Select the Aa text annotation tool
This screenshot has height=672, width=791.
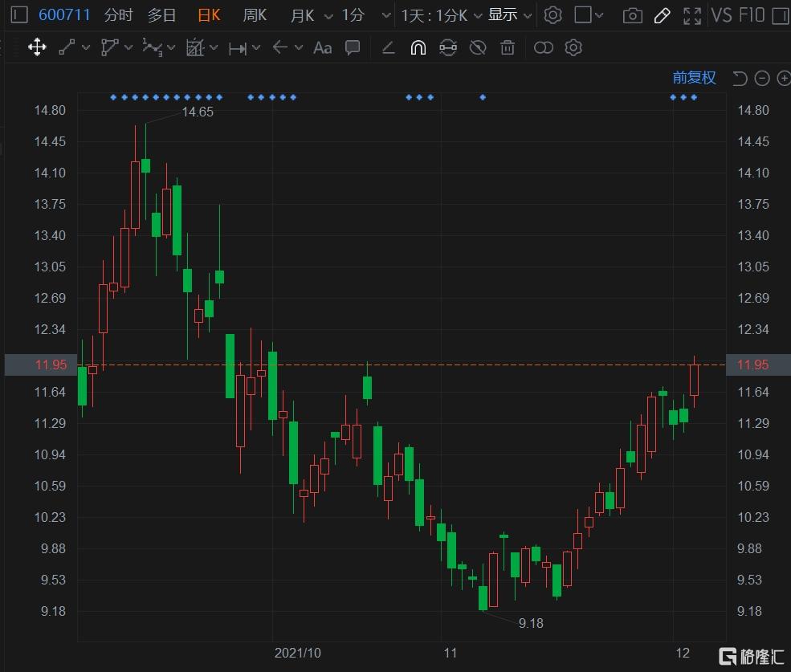coord(322,48)
